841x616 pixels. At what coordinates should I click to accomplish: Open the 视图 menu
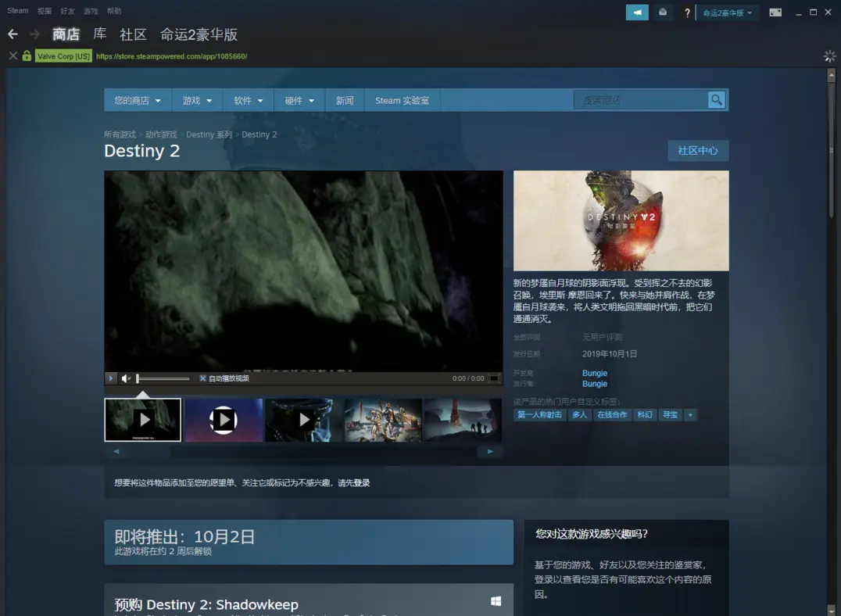45,11
